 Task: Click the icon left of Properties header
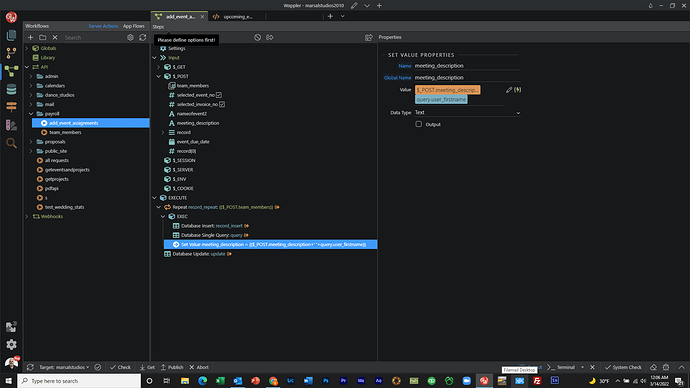[369, 37]
